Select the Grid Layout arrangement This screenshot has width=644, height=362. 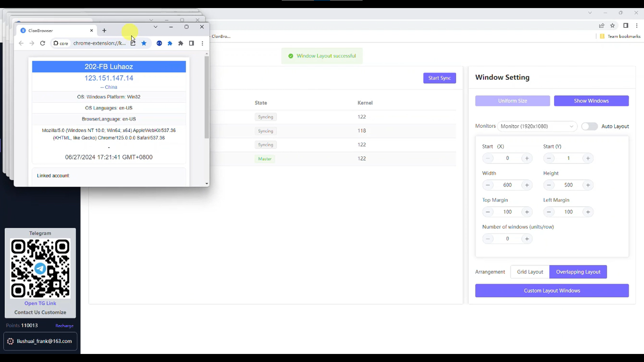[530, 272]
